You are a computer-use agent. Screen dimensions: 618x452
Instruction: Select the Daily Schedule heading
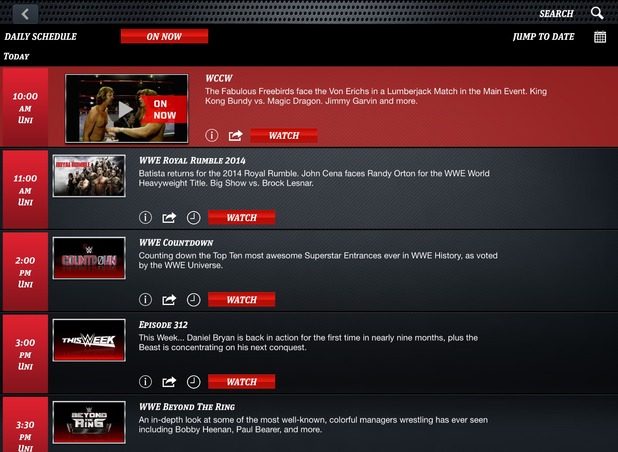pyautogui.click(x=41, y=37)
